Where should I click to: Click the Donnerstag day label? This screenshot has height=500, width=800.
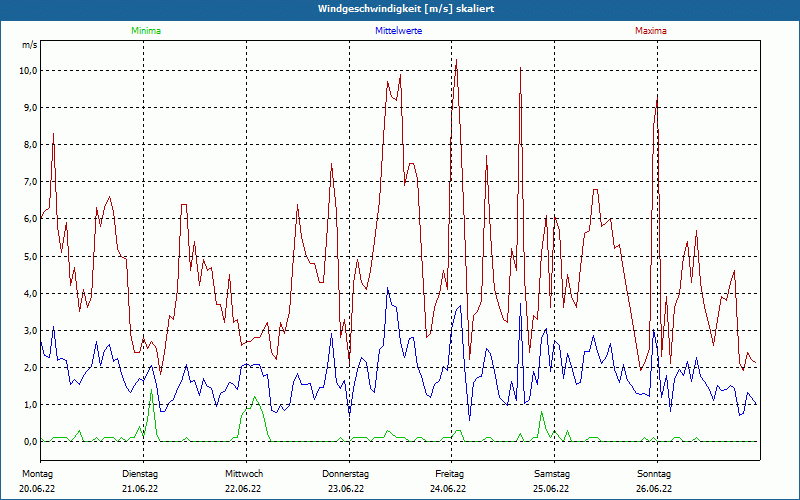tap(345, 474)
